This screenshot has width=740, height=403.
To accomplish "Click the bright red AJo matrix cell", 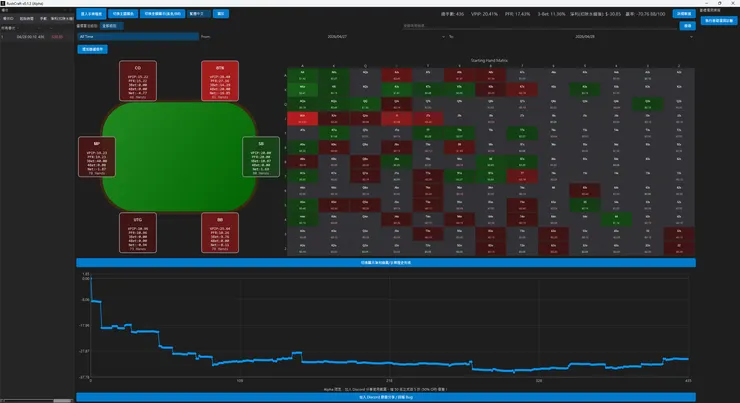I will [303, 118].
